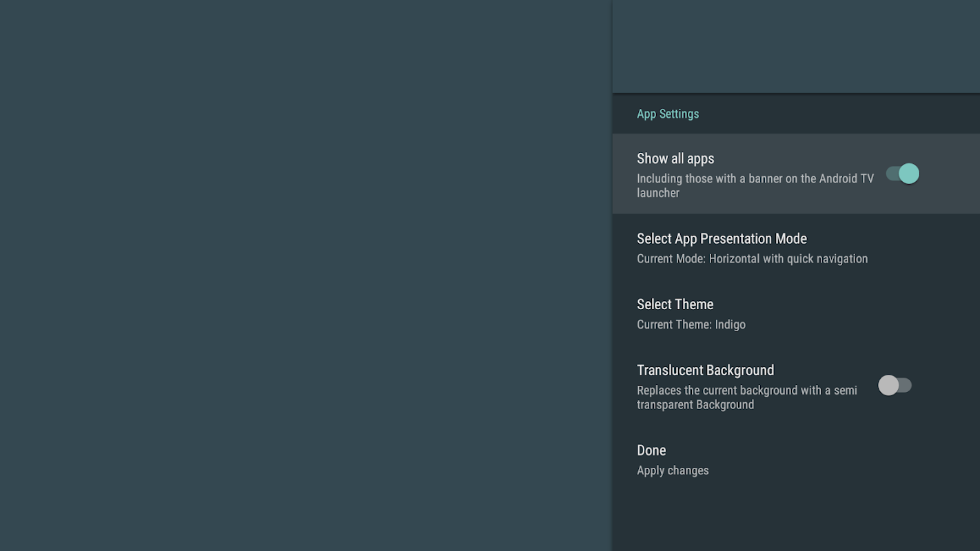Click the Show all apps title
Image resolution: width=980 pixels, height=551 pixels.
pyautogui.click(x=675, y=158)
